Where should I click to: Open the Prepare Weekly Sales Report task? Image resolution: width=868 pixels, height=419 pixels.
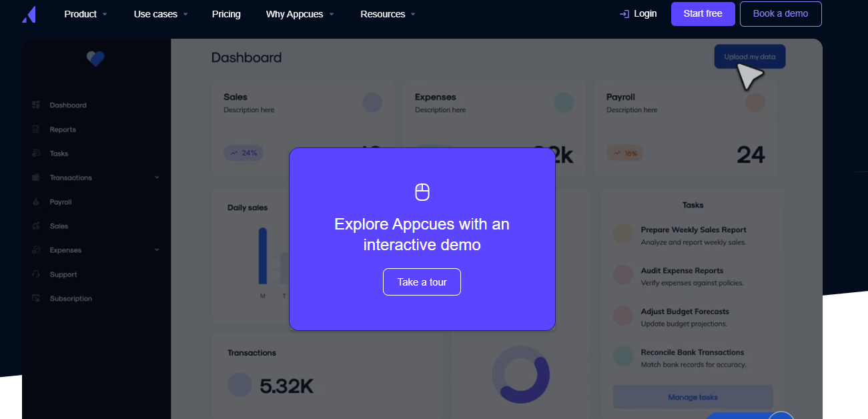694,230
